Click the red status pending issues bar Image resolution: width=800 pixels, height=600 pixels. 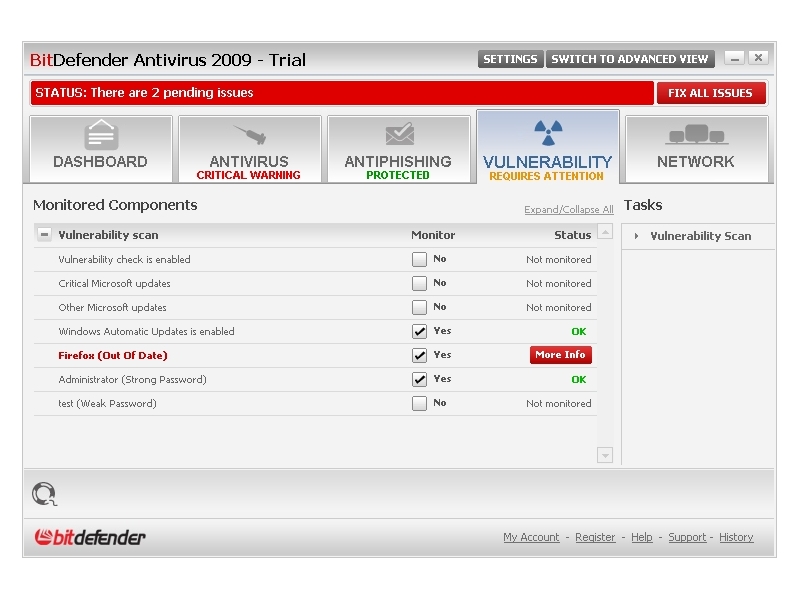tap(342, 93)
